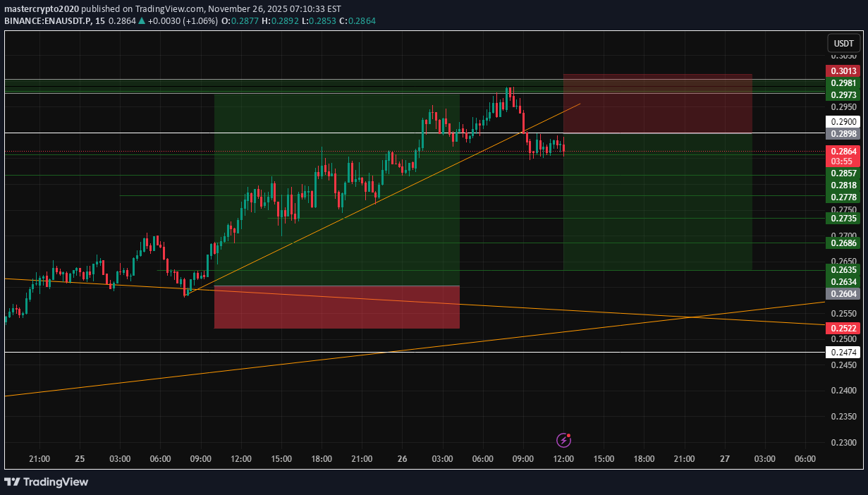Click the red notification dot on the lightning marker
Image resolution: width=868 pixels, height=495 pixels.
(569, 435)
